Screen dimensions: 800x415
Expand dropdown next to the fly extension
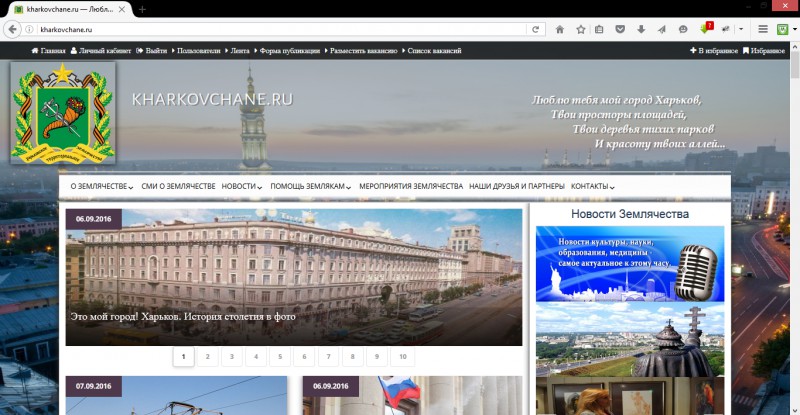pyautogui.click(x=741, y=30)
